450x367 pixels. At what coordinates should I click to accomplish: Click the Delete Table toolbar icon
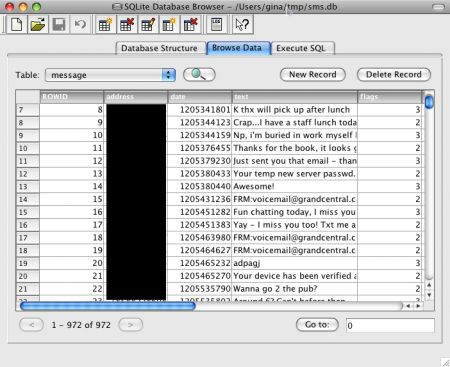126,25
